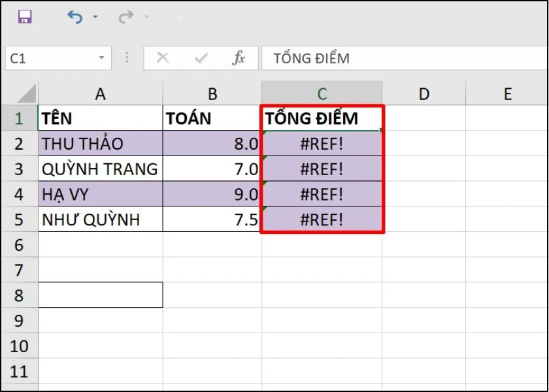Viewport: 549px width, 392px height.
Task: Open Insert Function fx button
Action: click(x=239, y=57)
